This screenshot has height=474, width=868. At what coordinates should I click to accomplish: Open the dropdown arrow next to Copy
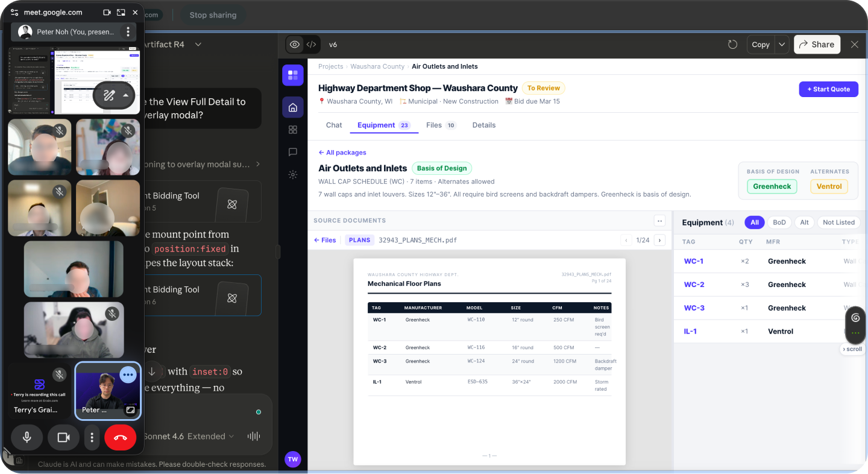pos(782,45)
